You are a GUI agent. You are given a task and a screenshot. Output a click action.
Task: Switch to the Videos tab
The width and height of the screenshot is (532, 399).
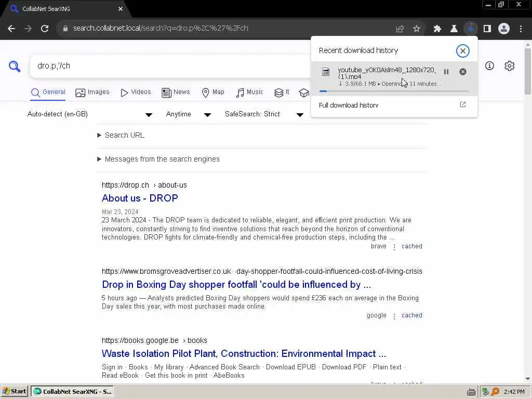click(x=136, y=92)
